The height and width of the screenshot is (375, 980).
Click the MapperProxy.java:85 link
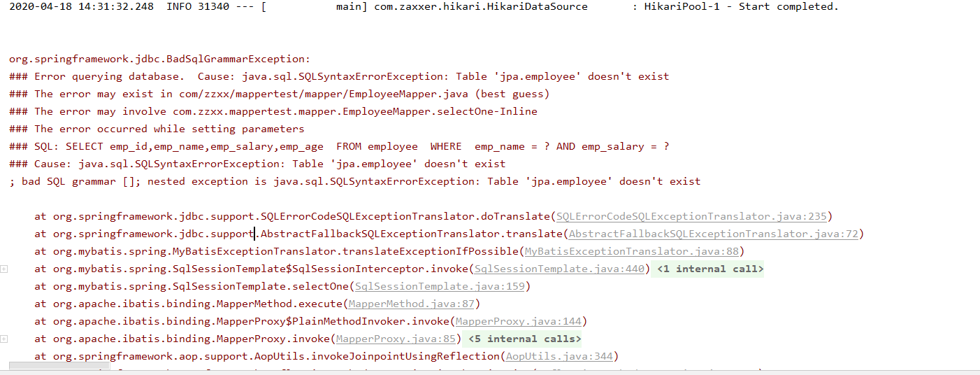(x=395, y=339)
